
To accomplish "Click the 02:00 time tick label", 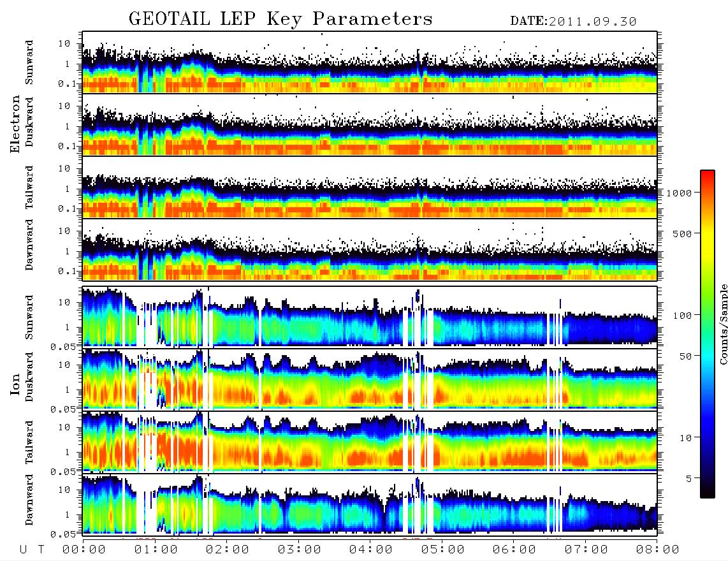I will tap(228, 550).
